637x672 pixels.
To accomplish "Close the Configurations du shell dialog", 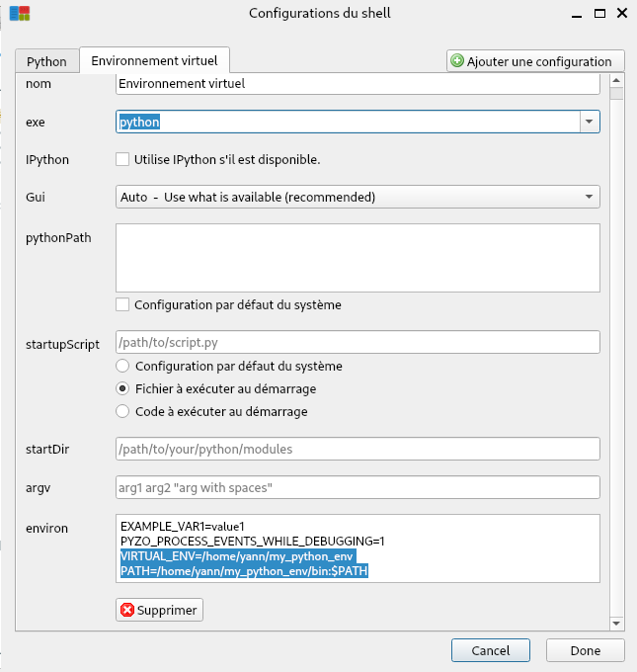I will click(622, 13).
